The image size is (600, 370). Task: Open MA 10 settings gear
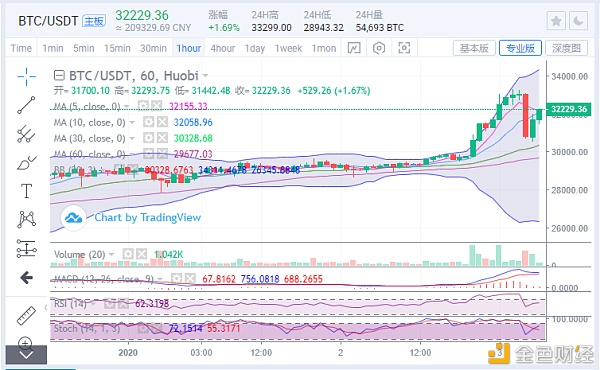148,122
